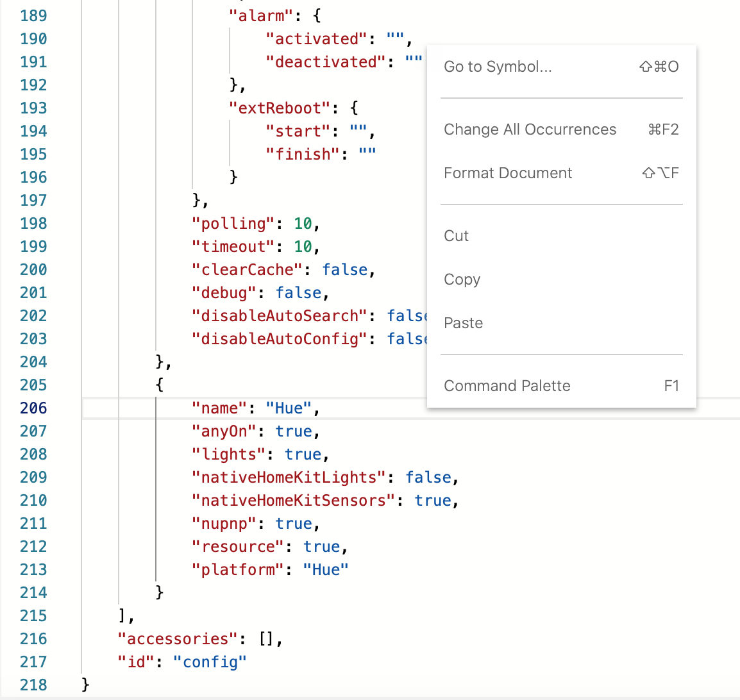The image size is (740, 700).
Task: Click the "Hue" value on the name line
Action: (x=289, y=408)
